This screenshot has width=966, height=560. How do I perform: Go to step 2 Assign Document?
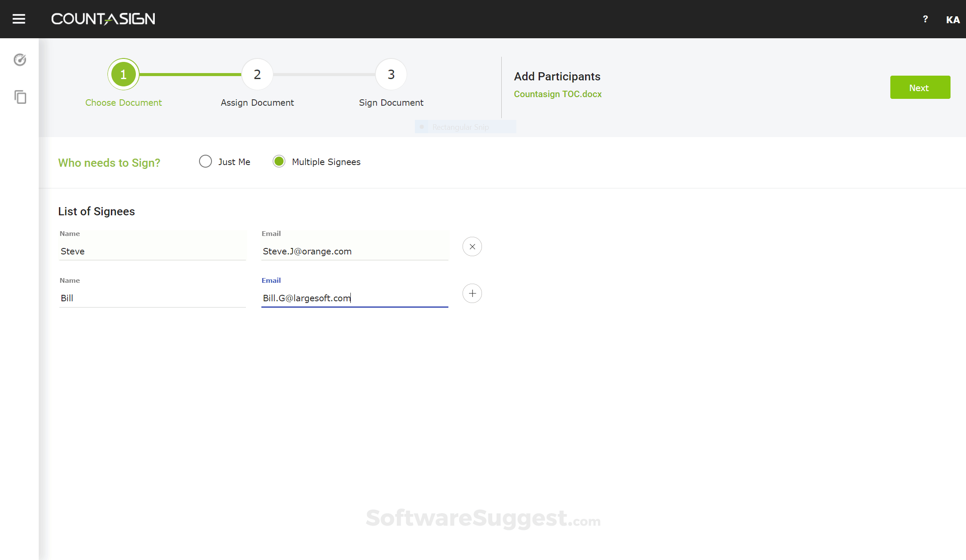click(x=257, y=74)
